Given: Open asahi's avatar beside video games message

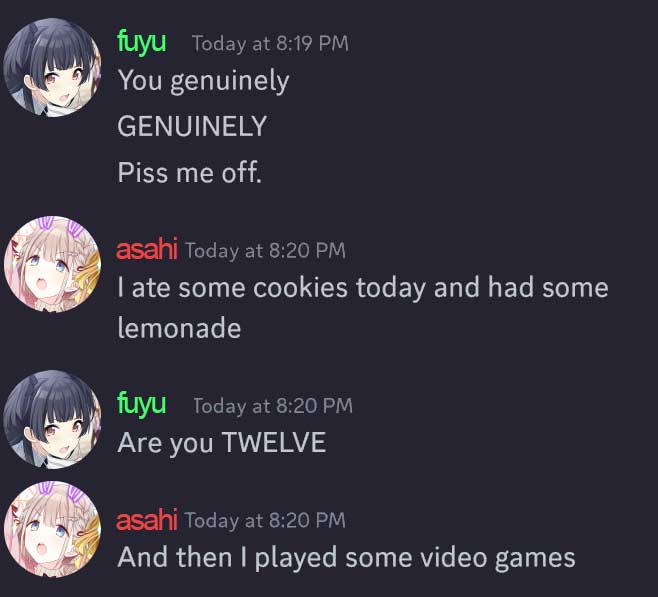Looking at the screenshot, I should pos(52,529).
